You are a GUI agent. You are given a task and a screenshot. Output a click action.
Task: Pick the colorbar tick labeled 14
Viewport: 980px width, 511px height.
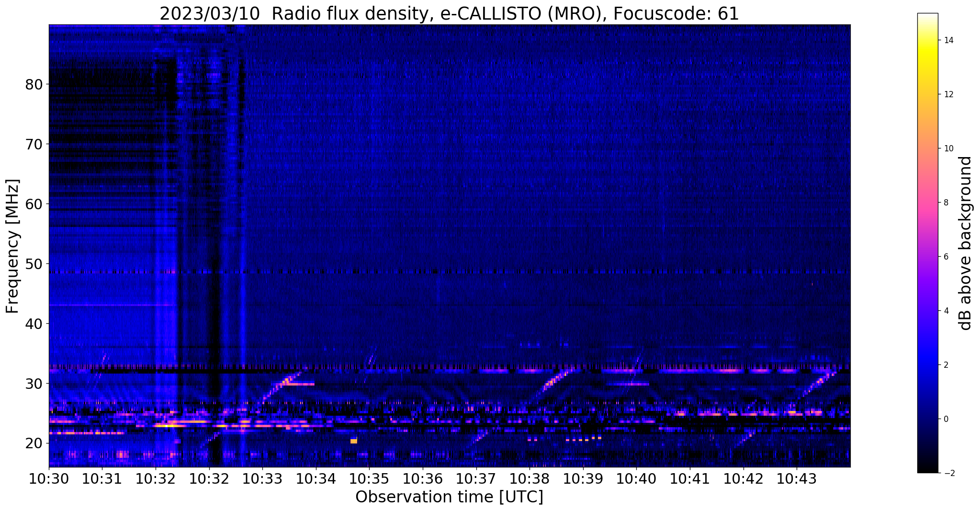point(948,40)
